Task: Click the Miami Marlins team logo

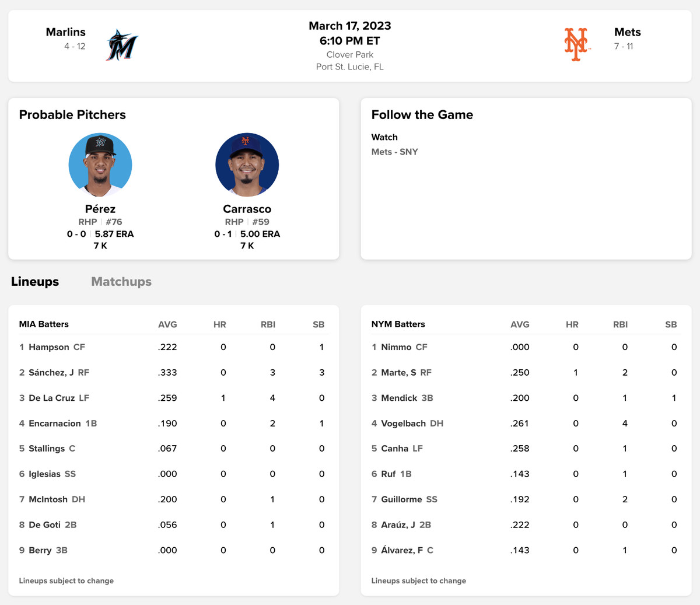Action: click(122, 45)
